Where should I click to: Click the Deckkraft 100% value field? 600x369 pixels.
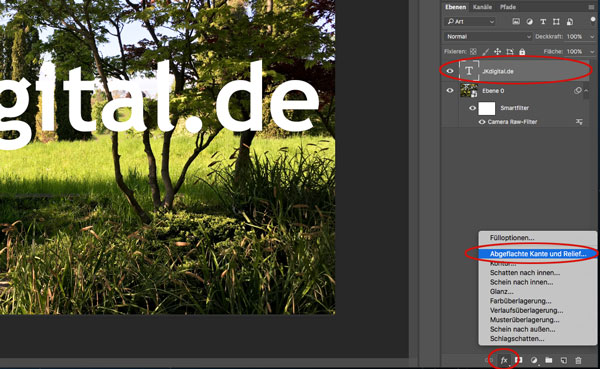574,37
